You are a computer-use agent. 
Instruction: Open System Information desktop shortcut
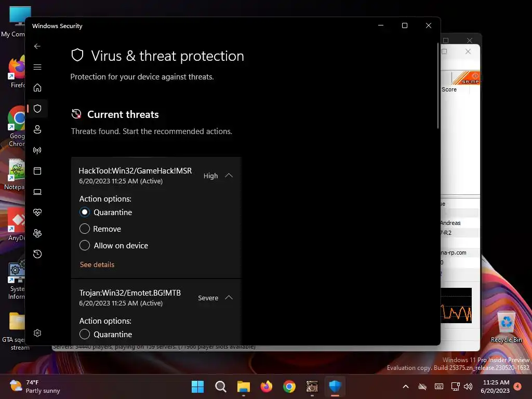(x=16, y=280)
